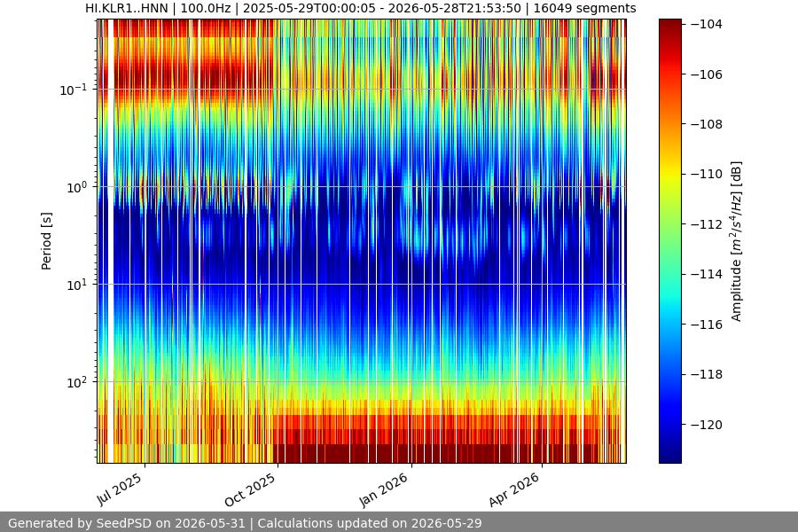Click the −114 colorbar tick label
The width and height of the screenshot is (798, 532).
click(707, 274)
